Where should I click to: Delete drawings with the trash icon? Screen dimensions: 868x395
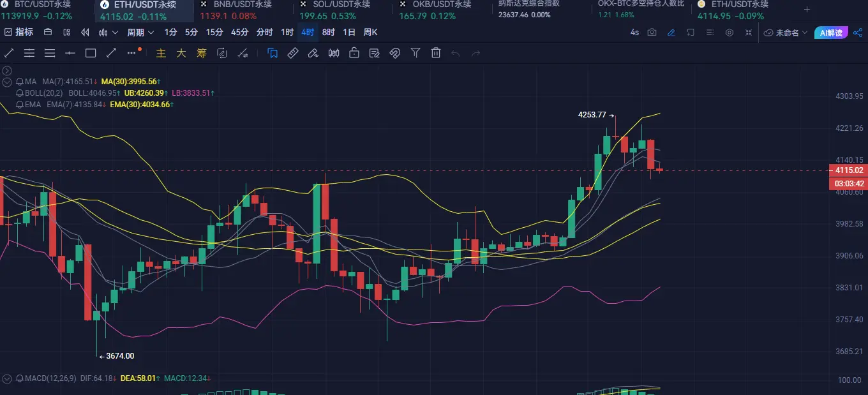pos(436,53)
